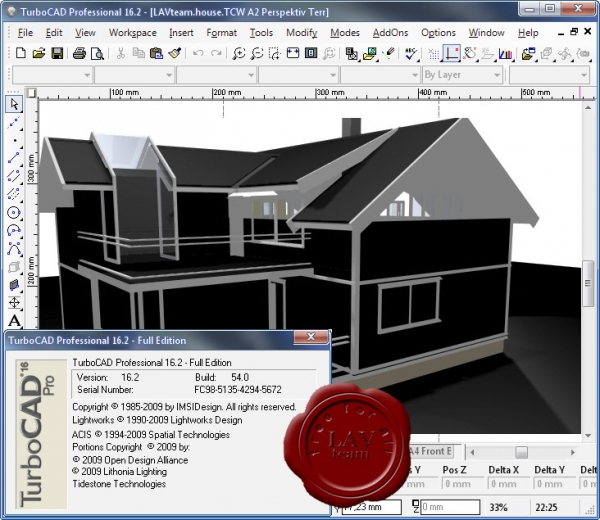
Task: Open the AddOns menu
Action: coord(390,33)
